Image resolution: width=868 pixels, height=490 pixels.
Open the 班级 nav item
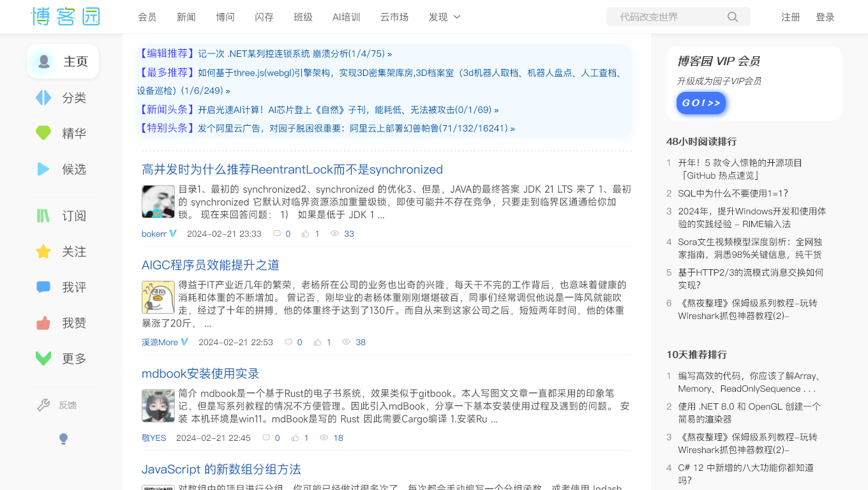click(x=303, y=17)
